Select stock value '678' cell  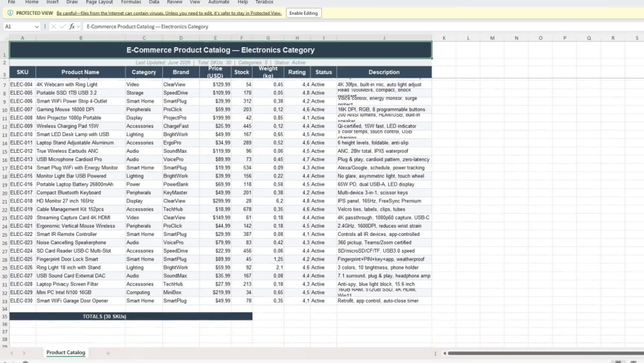point(241,210)
